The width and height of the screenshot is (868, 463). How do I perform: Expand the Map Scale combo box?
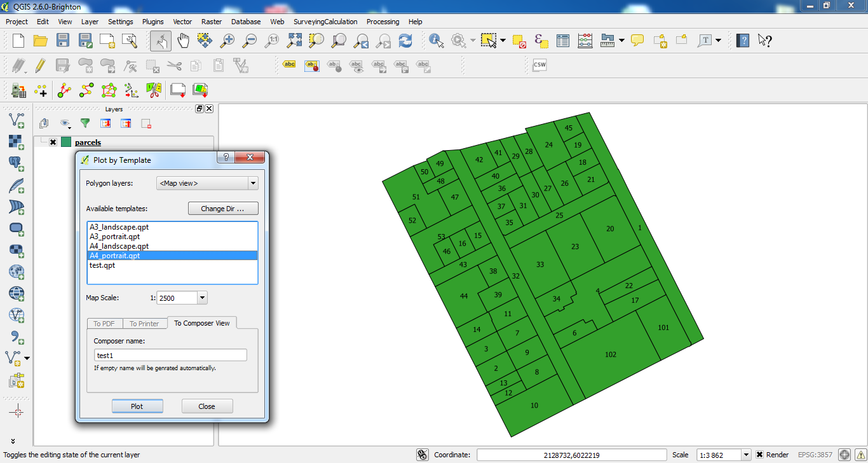202,298
